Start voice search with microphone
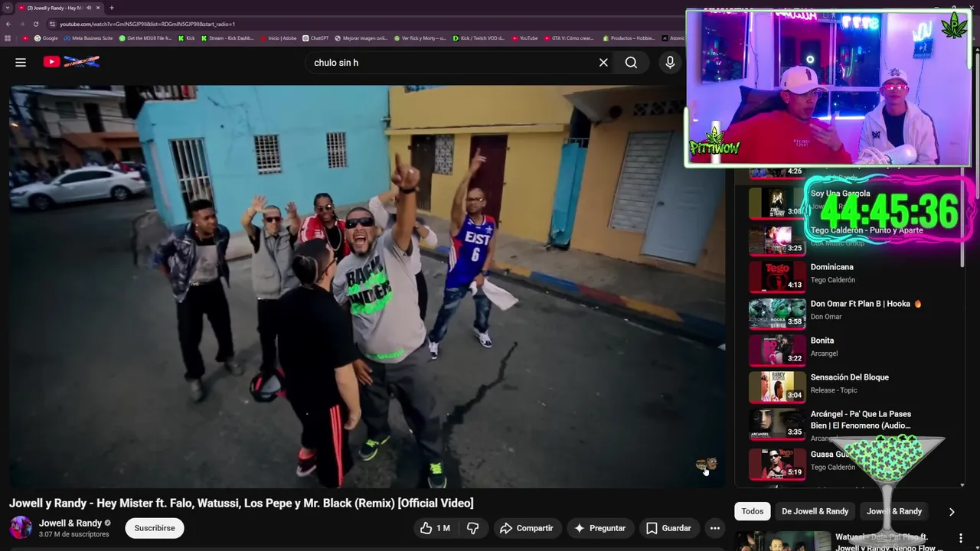The height and width of the screenshot is (551, 980). click(670, 63)
